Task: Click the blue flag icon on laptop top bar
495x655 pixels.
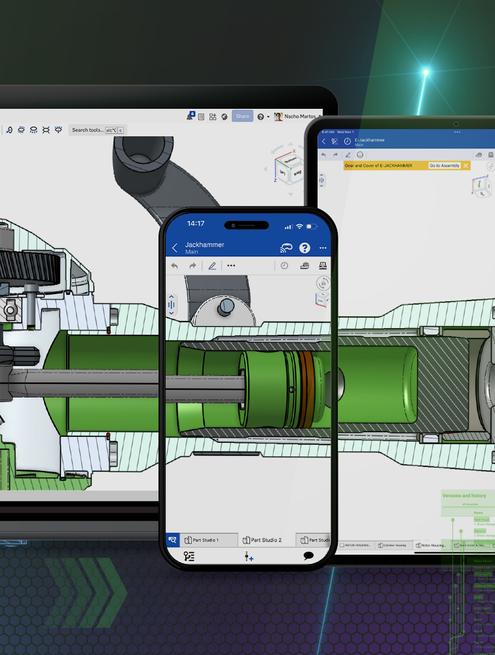Action: coord(190,116)
